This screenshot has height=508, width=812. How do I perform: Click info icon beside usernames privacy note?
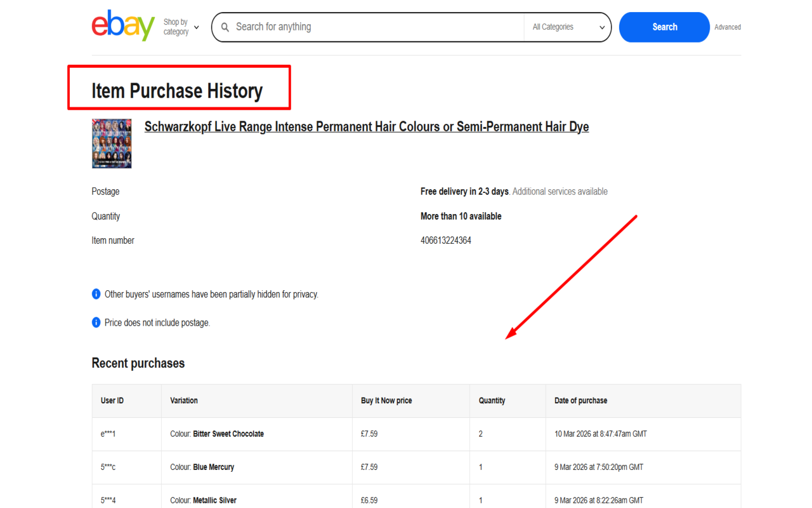(x=96, y=294)
